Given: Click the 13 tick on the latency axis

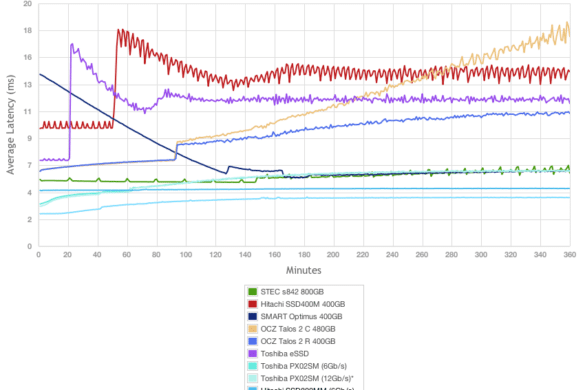Looking at the screenshot, I should point(28,85).
